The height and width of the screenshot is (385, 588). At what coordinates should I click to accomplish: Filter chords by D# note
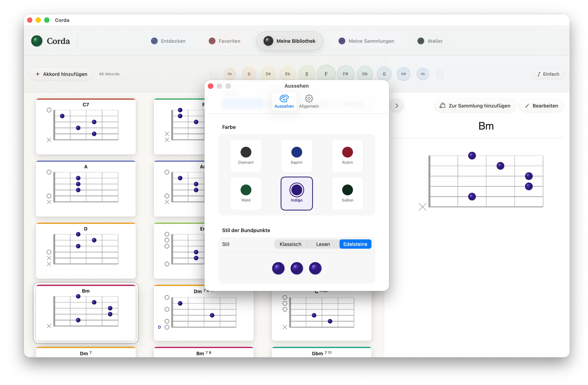(268, 74)
